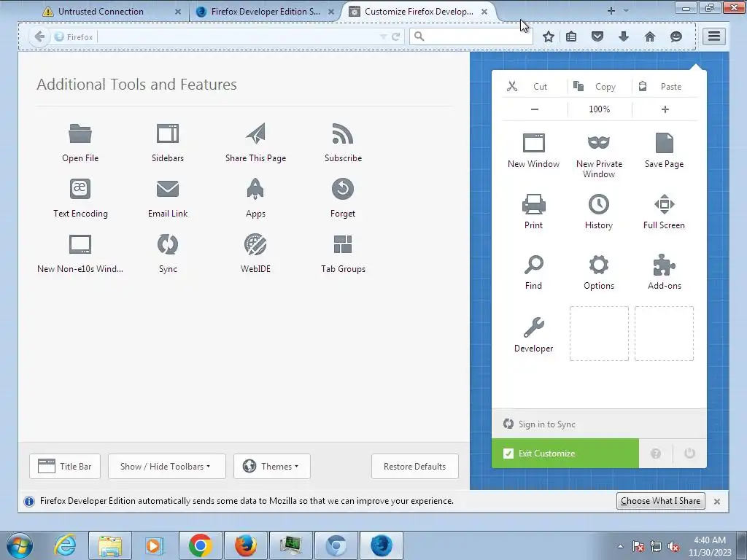Click the Save Page icon

point(664,143)
